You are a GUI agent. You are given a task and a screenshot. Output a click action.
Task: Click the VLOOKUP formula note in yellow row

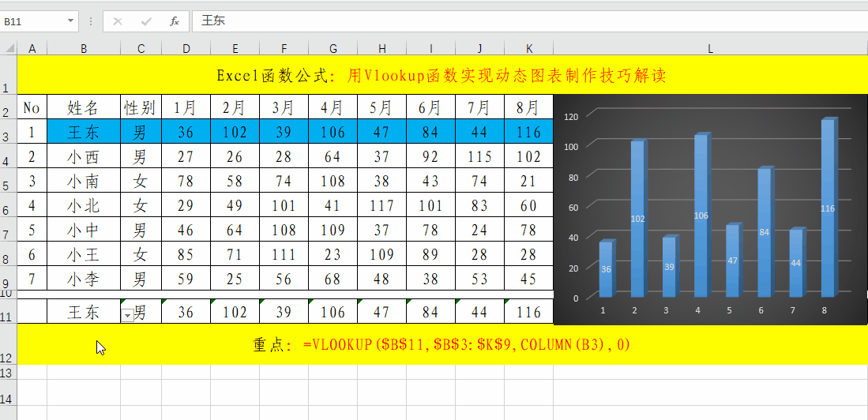coord(442,344)
